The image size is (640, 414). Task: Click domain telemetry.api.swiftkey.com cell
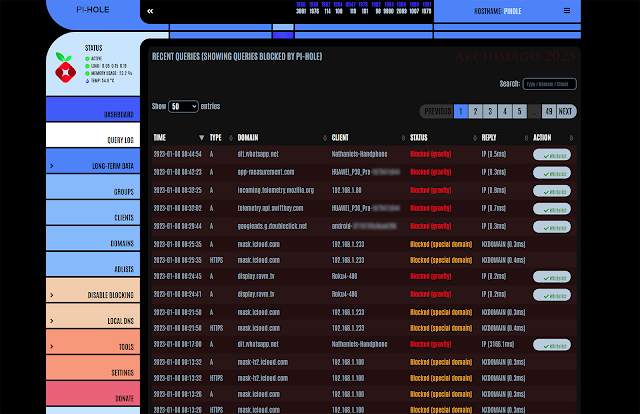[x=270, y=208]
